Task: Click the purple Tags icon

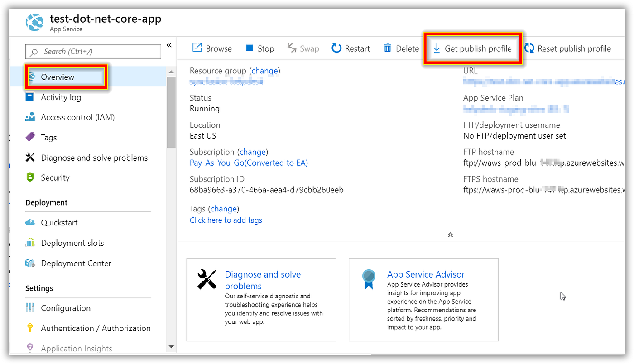Action: (x=30, y=137)
